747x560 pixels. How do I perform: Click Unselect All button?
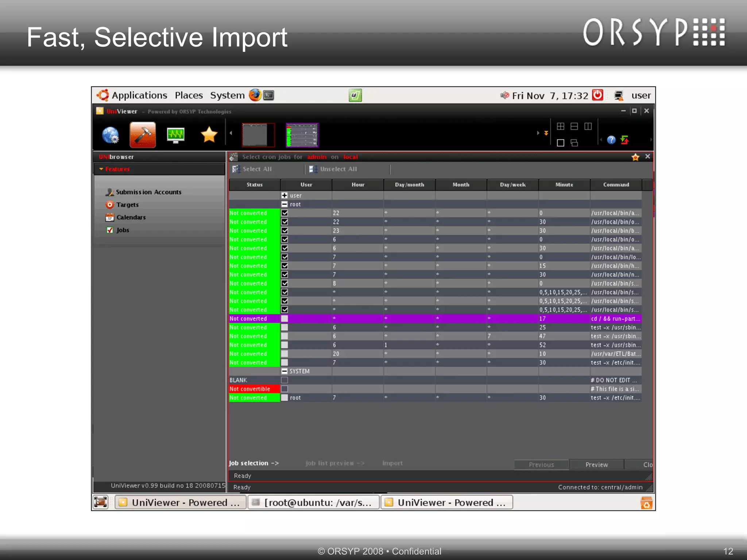(333, 169)
